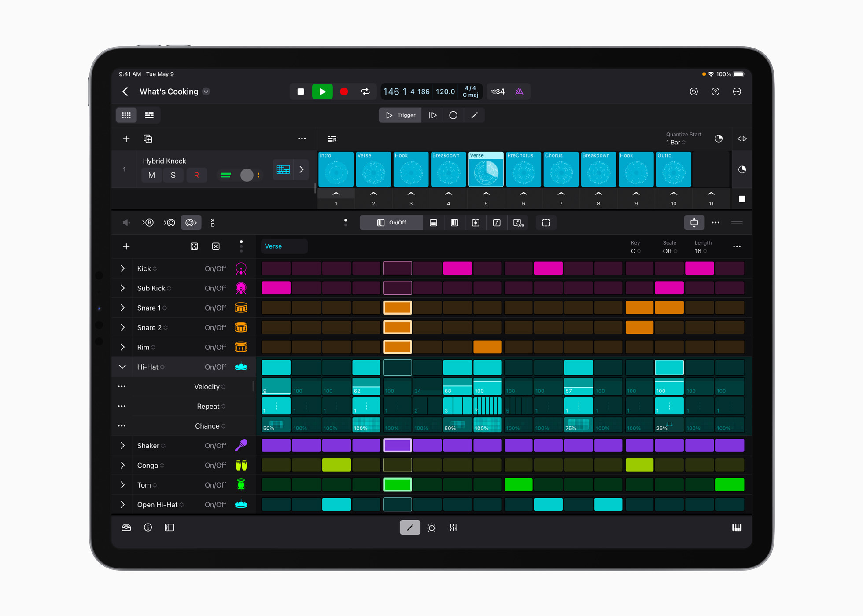Enable record arm R on Hybrid Knock

(197, 175)
